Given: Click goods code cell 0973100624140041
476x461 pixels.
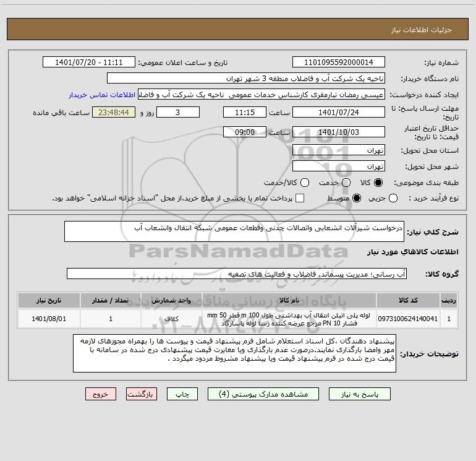Looking at the screenshot, I should point(408,319).
